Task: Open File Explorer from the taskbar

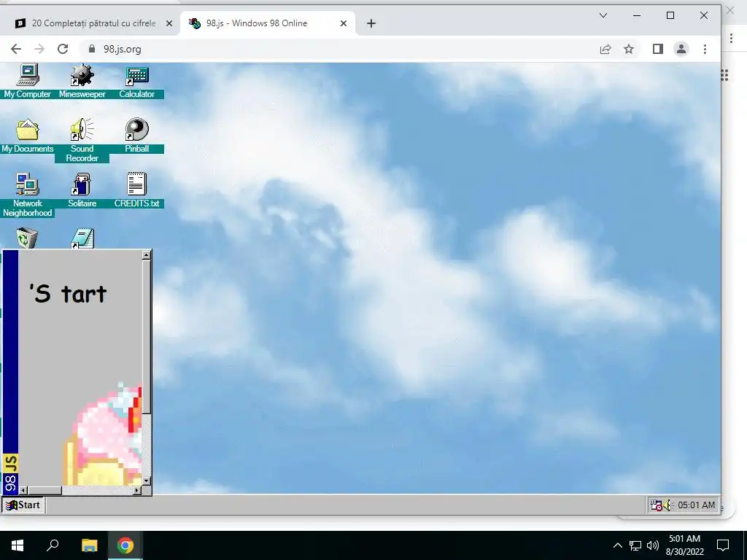Action: [89, 545]
